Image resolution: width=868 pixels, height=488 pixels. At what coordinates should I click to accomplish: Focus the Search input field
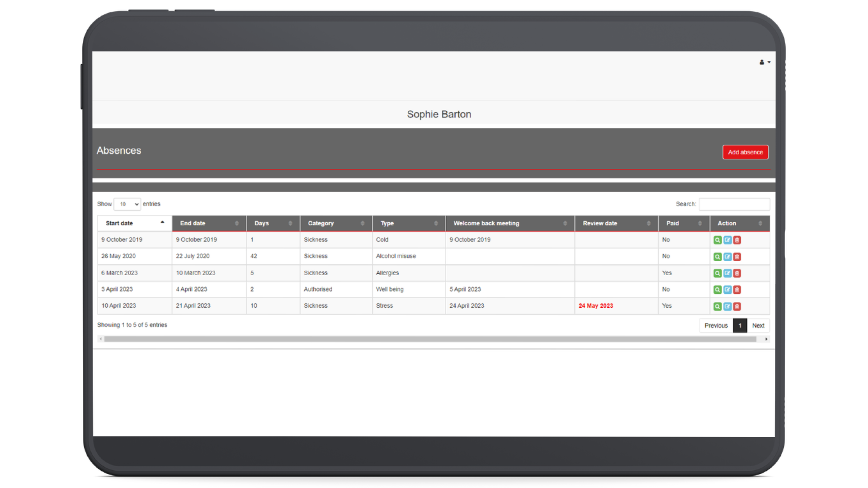click(x=734, y=204)
